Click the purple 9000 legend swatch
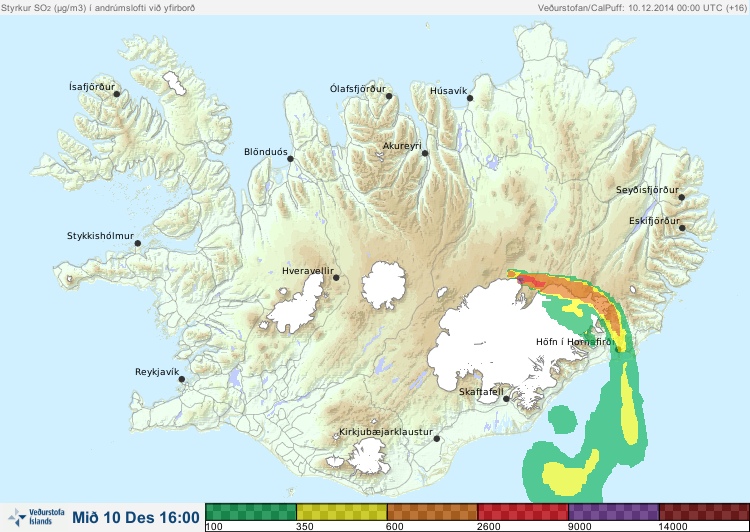750x532 pixels. 614,512
